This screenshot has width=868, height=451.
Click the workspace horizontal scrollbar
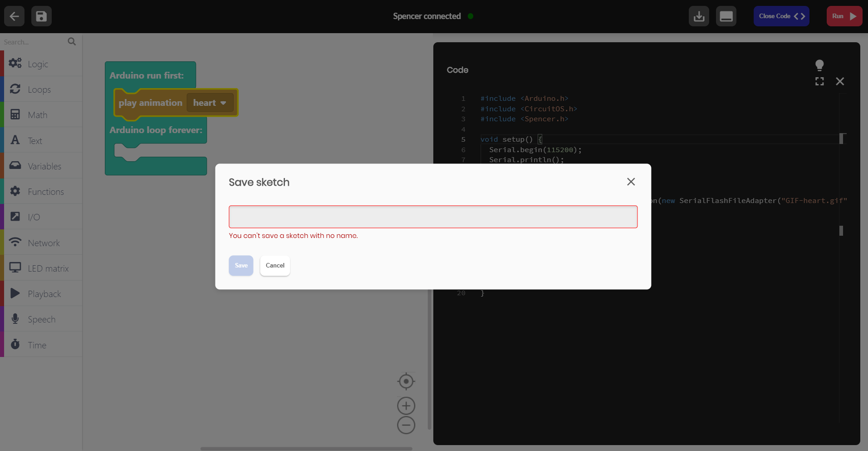point(306,449)
